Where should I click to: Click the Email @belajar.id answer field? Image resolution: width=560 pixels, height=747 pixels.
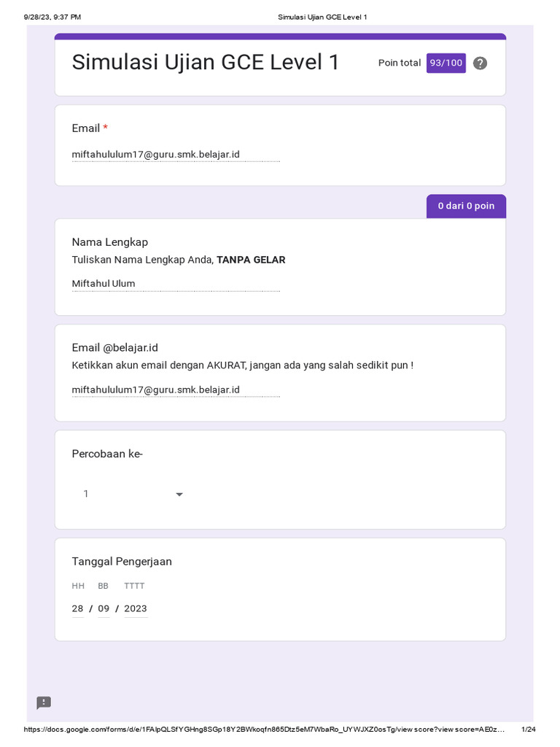175,390
